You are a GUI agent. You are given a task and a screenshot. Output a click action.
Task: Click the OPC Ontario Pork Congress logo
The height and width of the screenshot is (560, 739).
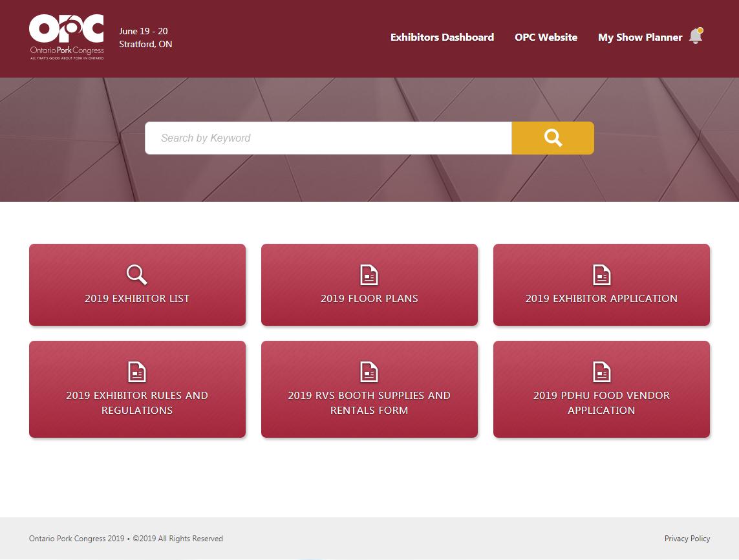pos(67,38)
